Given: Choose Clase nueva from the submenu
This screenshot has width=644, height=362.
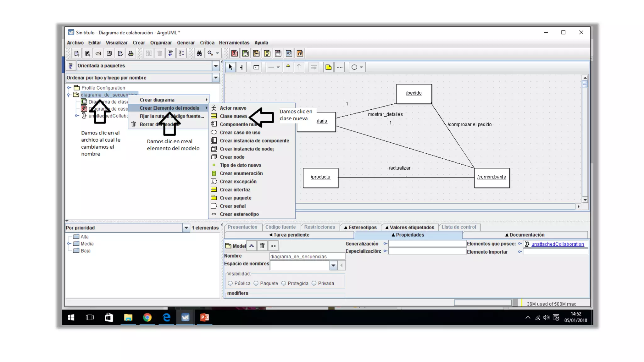Looking at the screenshot, I should (x=233, y=116).
